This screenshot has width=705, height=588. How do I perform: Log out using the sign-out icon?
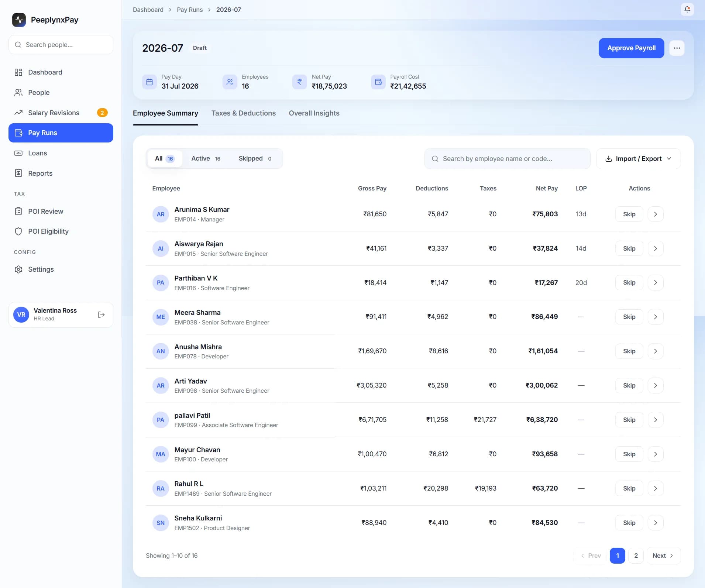click(101, 315)
